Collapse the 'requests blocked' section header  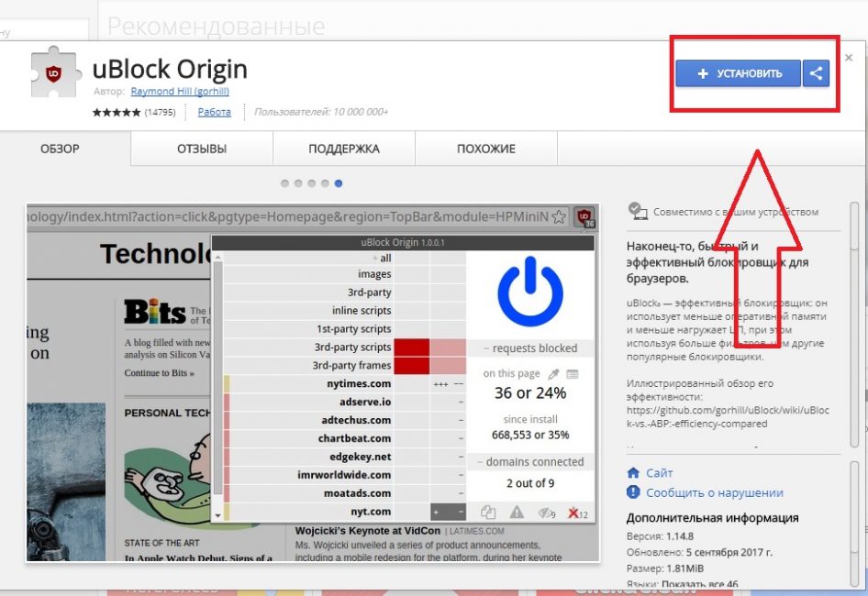[x=530, y=348]
